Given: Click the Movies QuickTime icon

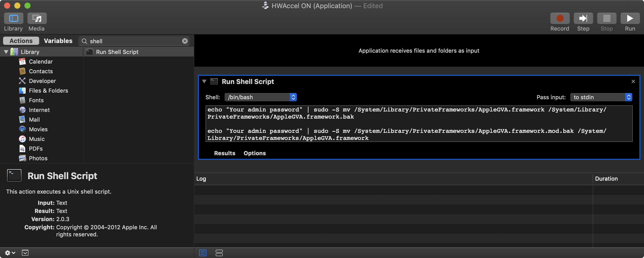Looking at the screenshot, I should tap(22, 129).
